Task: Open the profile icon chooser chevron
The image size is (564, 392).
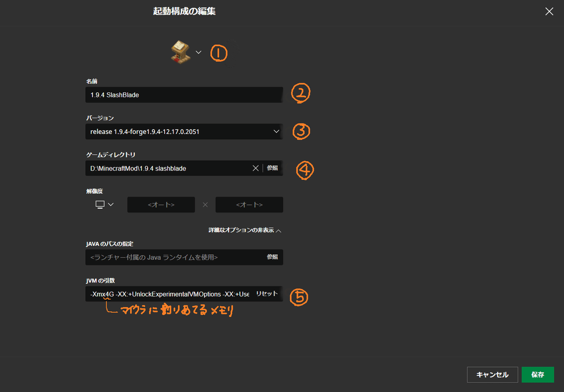Action: point(198,52)
